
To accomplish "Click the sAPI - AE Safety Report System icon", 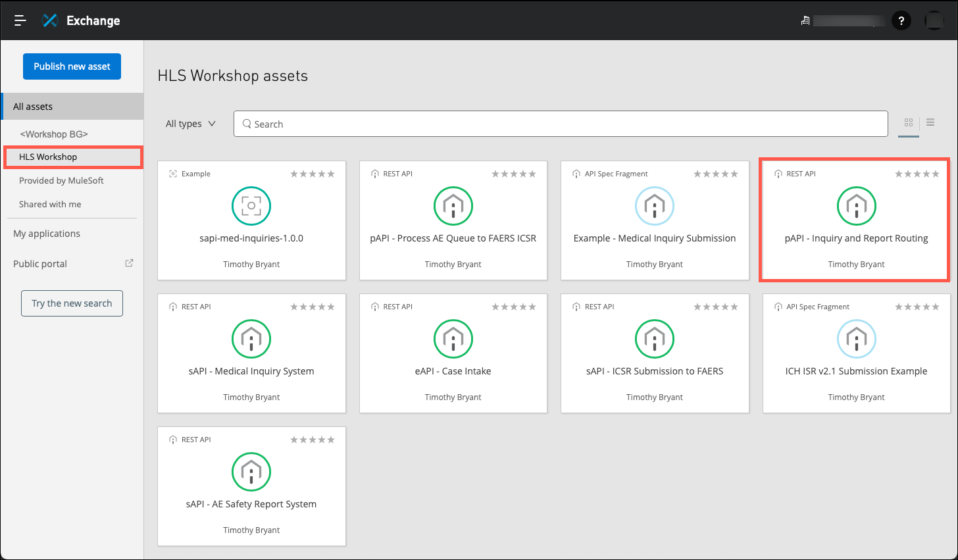I will click(x=251, y=472).
